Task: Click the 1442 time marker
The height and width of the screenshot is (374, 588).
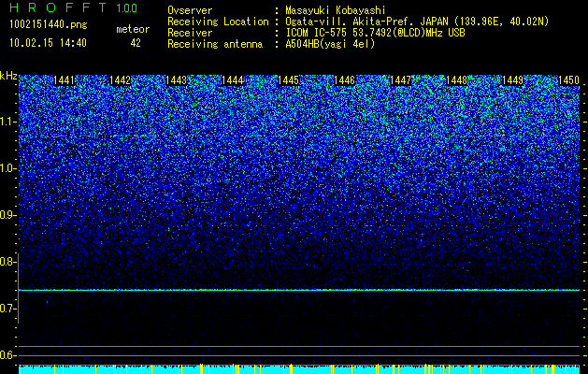Action: (x=120, y=80)
